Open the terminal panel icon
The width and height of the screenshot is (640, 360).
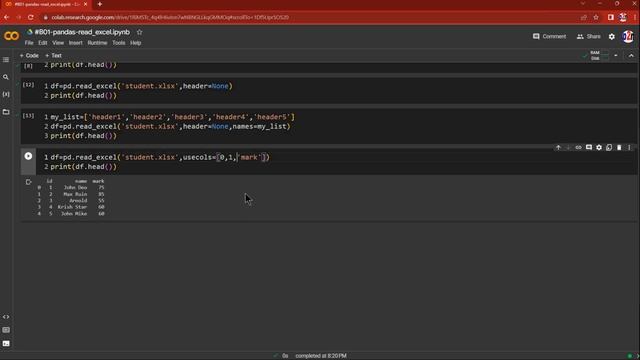6,344
